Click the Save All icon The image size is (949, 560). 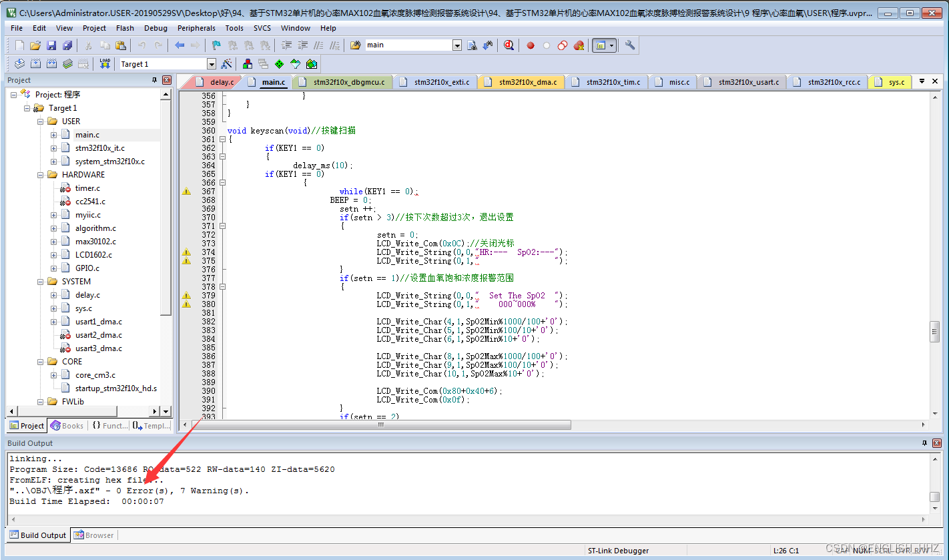point(67,45)
